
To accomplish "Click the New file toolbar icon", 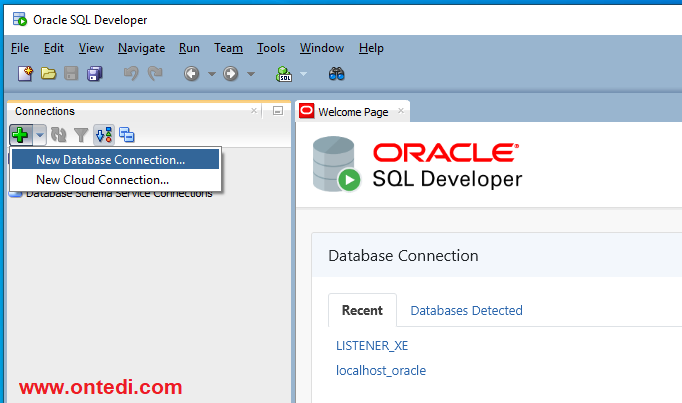I will click(x=25, y=73).
